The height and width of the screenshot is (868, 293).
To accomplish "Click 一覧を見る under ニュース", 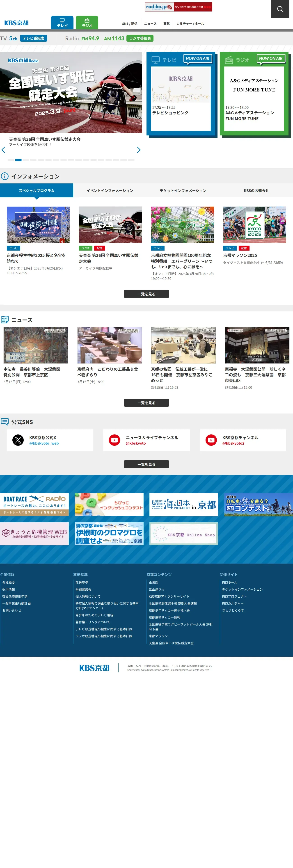I will [146, 403].
